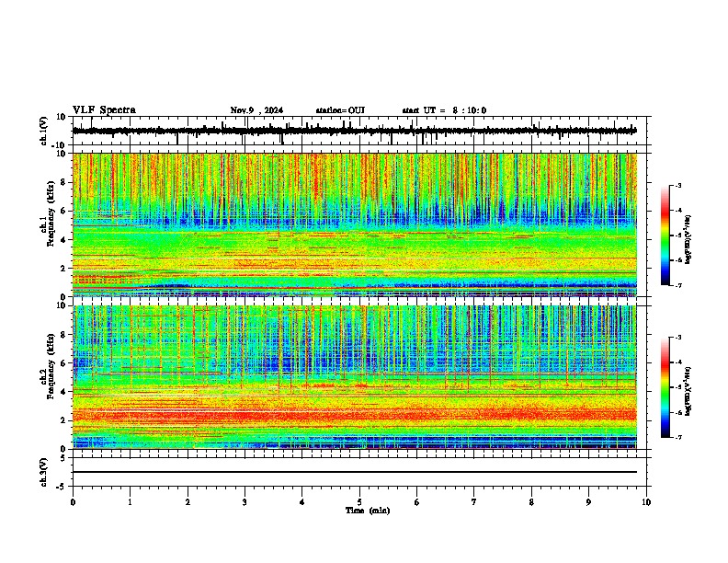Image resolution: width=728 pixels, height=563 pixels.
Task: Click the -7 tick on ch.1 color bar
Action: tap(677, 285)
